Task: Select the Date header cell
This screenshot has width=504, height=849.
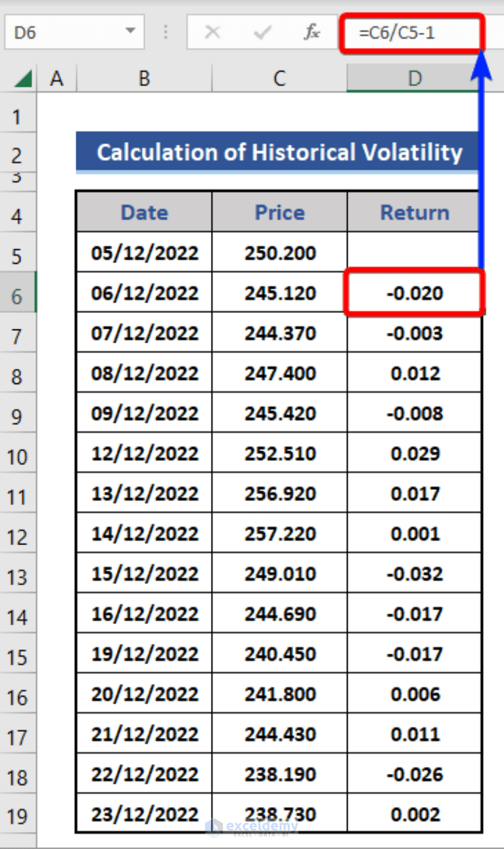Action: [x=143, y=212]
